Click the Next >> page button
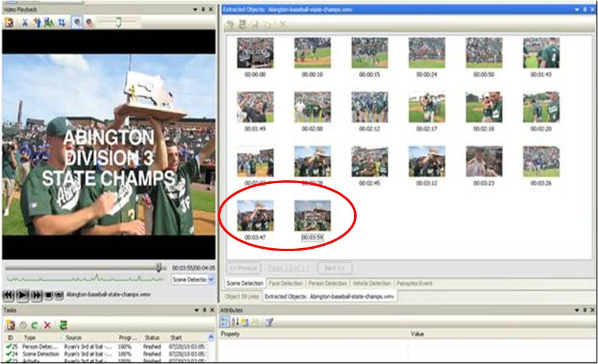Viewport: 598px width, 364px height. (x=334, y=268)
